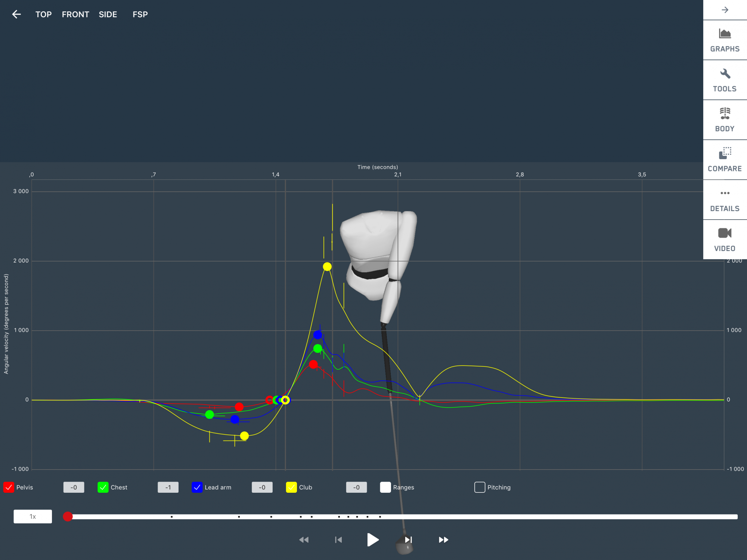Uncheck the Lead arm curve checkbox
Screen dimensions: 747x560
click(197, 487)
